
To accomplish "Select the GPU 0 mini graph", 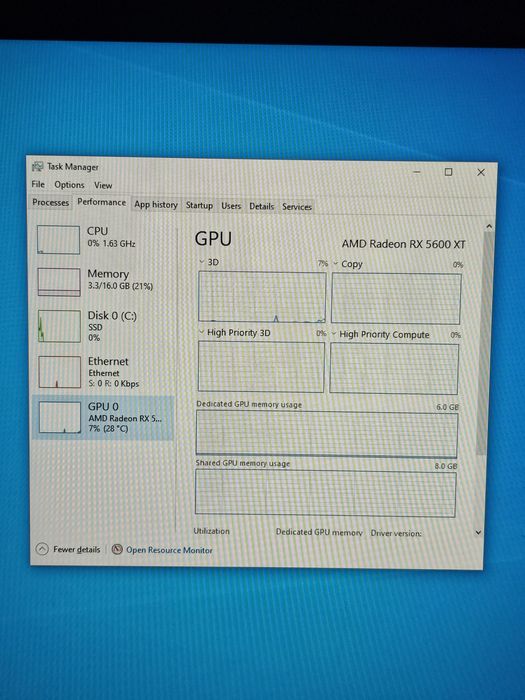I will click(x=60, y=417).
